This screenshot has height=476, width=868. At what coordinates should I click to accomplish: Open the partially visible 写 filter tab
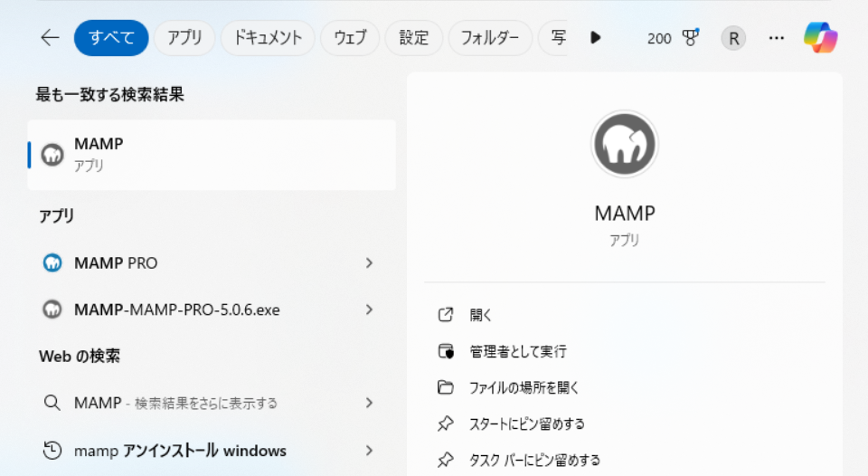click(554, 38)
